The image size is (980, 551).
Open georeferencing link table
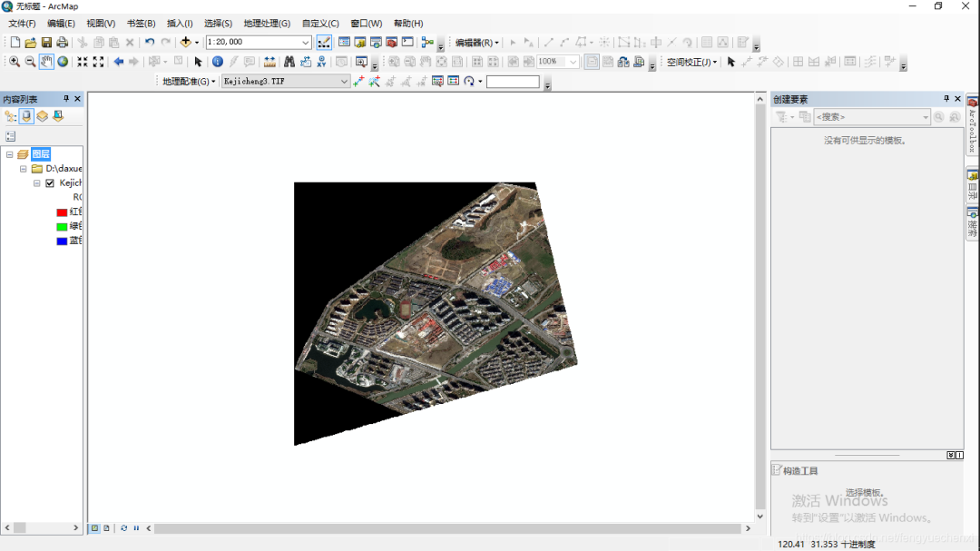click(453, 82)
